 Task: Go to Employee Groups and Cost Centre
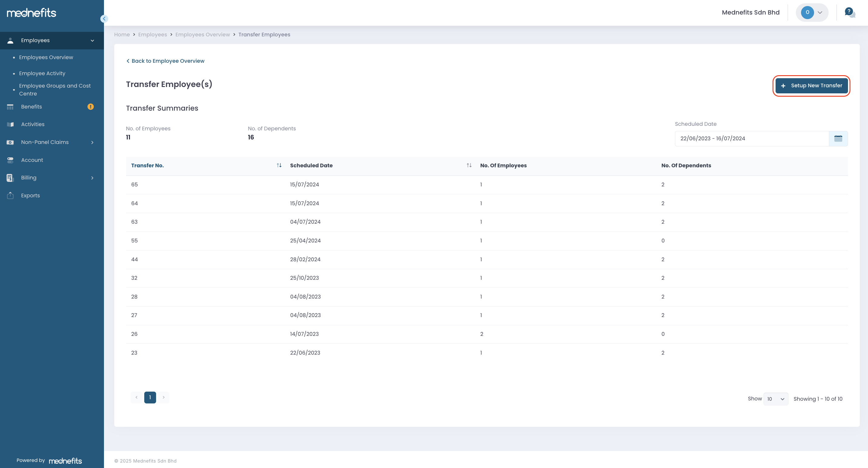coord(55,90)
